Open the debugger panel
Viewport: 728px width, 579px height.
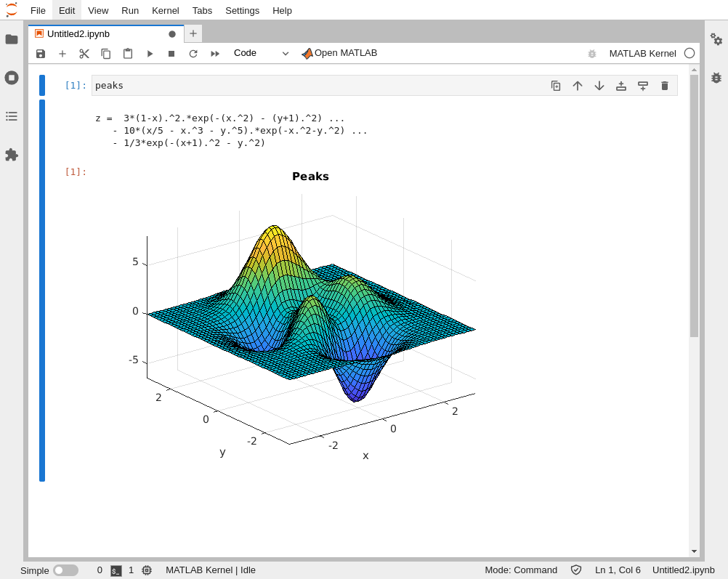(x=716, y=78)
